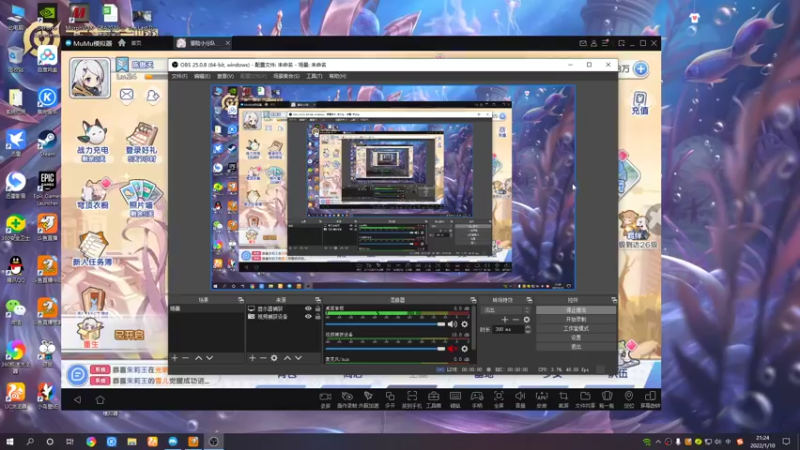
Task: Open 视频捕获设备 audio settings gear
Action: [x=464, y=348]
